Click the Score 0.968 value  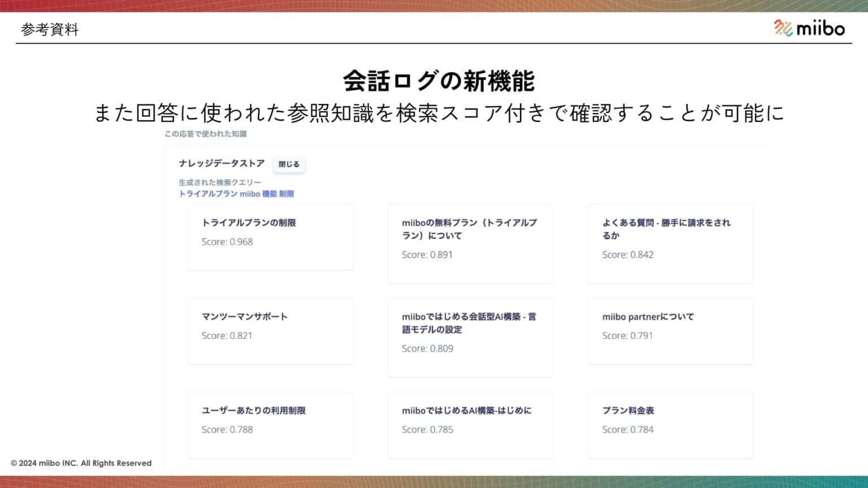(228, 242)
